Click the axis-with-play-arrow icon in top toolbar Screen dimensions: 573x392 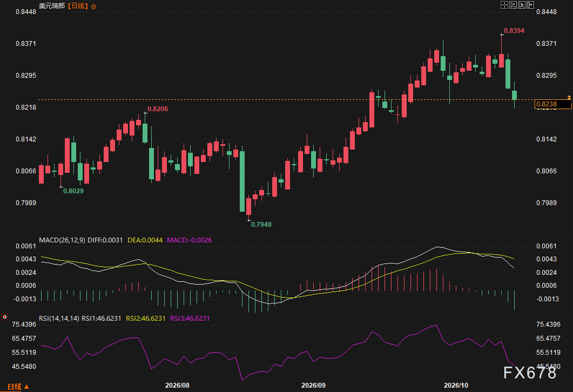[x=522, y=5]
